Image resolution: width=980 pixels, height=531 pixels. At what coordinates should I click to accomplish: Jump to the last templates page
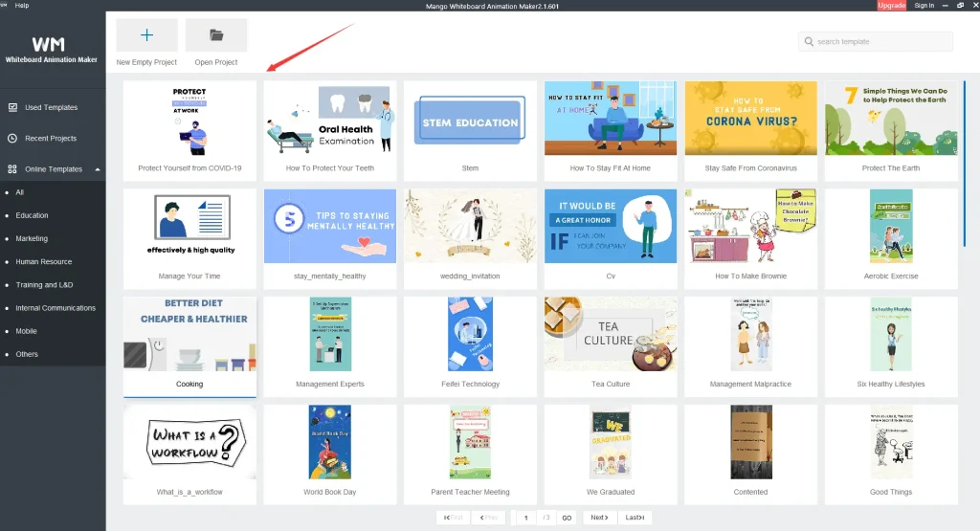point(635,518)
